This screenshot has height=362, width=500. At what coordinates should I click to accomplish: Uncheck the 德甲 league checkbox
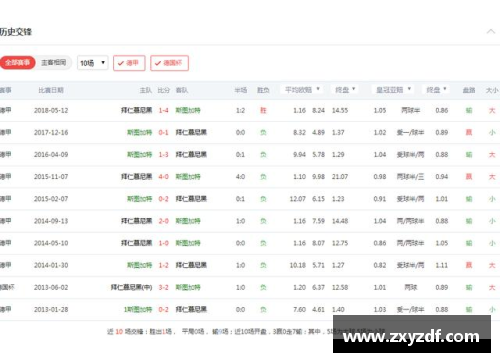coord(129,63)
